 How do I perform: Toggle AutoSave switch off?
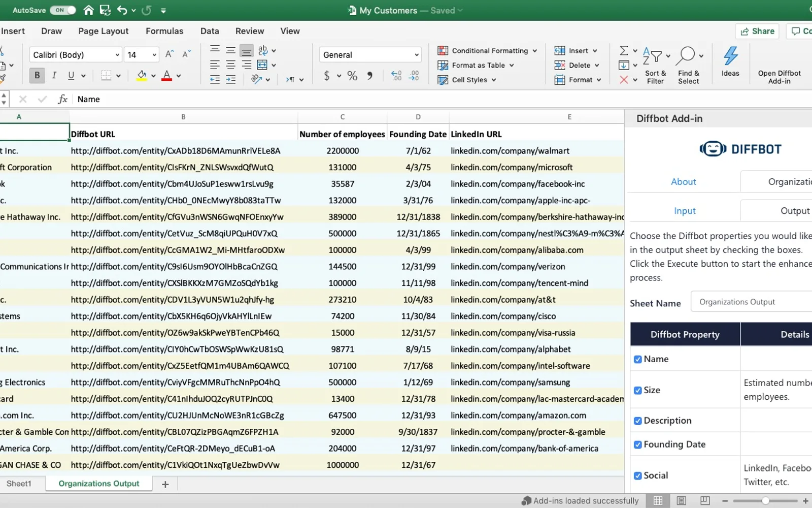pyautogui.click(x=63, y=10)
